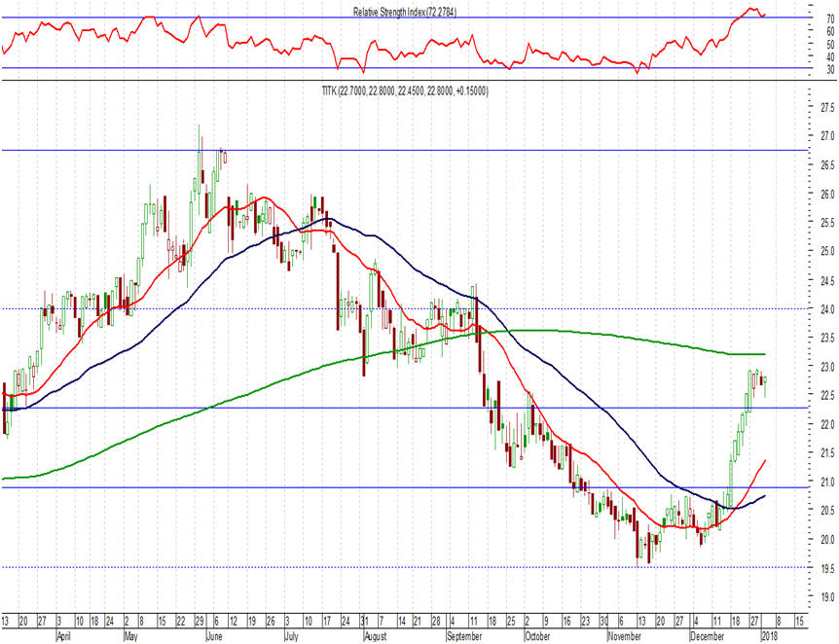This screenshot has height=644, width=839.
Task: Click the 25.0 price axis label
Action: coord(827,251)
